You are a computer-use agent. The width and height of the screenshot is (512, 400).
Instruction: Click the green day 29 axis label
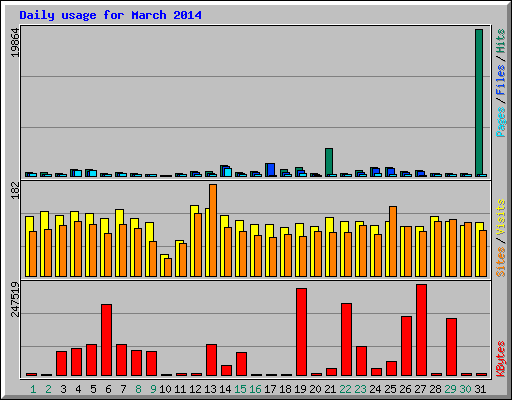tap(450, 389)
